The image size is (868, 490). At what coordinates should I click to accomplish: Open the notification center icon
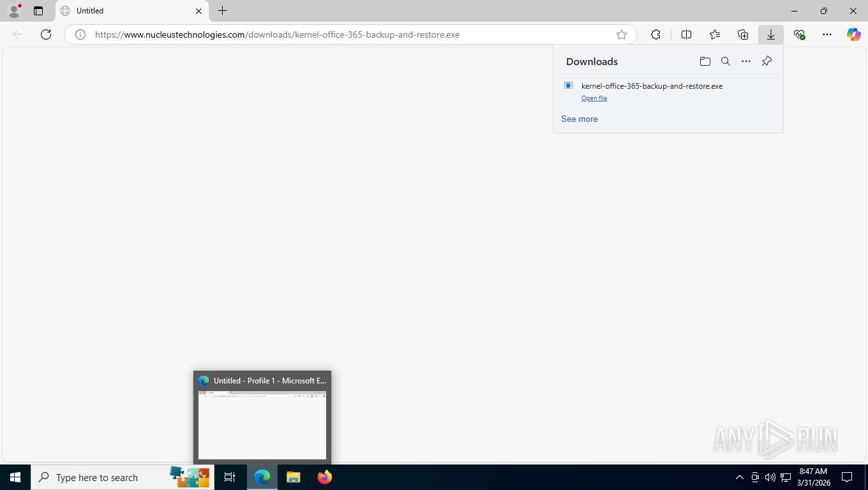point(847,477)
